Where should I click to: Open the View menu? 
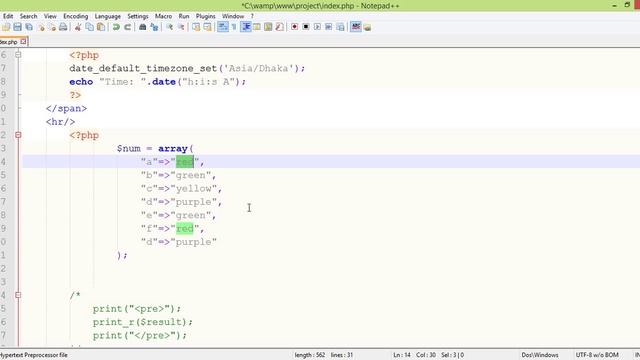50,16
